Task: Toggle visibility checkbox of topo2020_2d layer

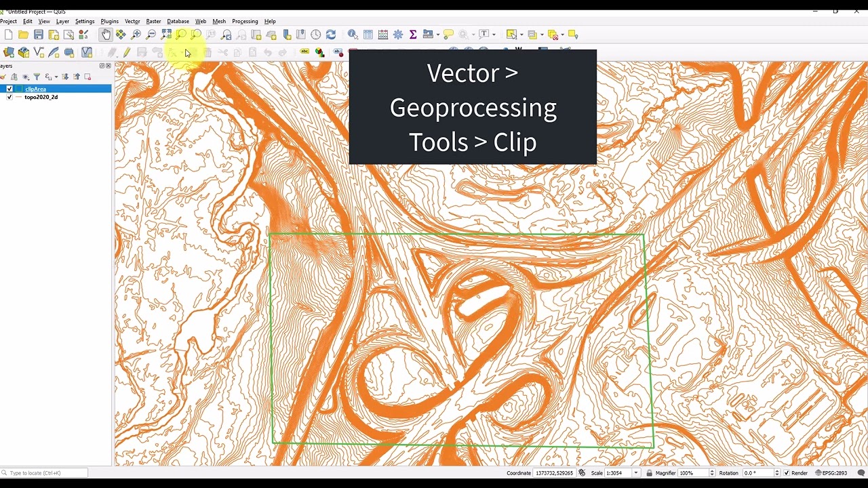Action: pos(9,97)
